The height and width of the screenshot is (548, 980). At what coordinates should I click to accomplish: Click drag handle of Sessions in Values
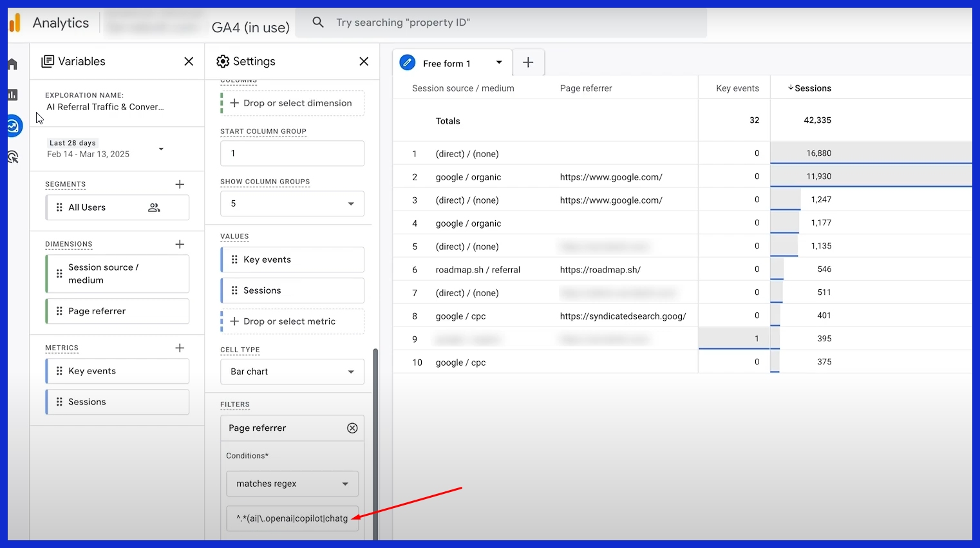[x=234, y=290]
